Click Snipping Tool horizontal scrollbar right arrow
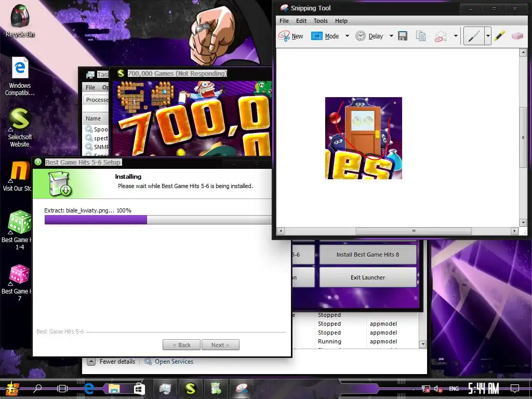This screenshot has width=532, height=399. 514,231
